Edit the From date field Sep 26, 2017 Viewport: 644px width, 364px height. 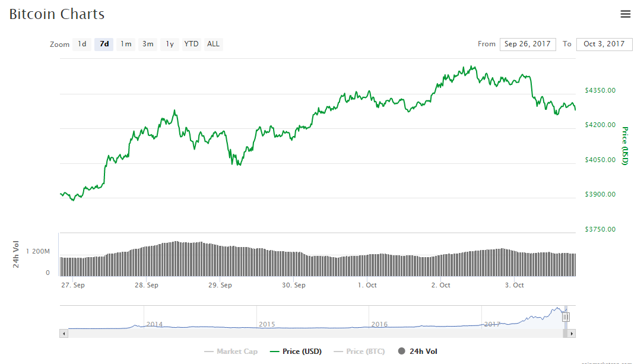pyautogui.click(x=528, y=44)
